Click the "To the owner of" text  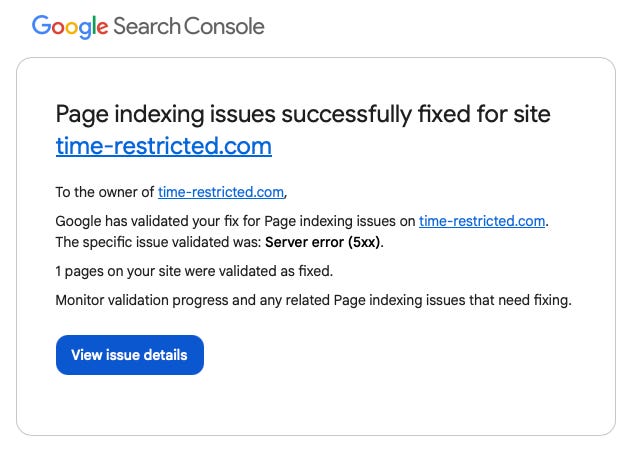click(105, 193)
